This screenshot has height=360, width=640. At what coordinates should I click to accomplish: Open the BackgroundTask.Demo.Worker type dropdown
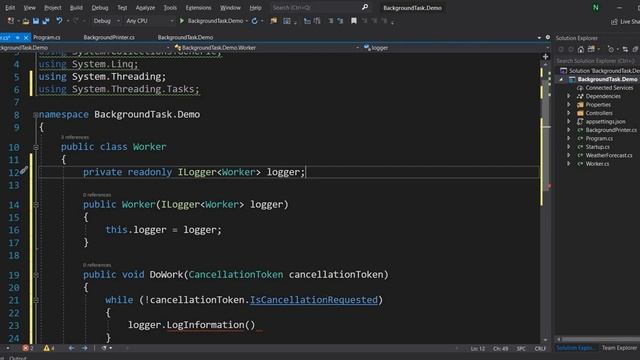(267, 48)
